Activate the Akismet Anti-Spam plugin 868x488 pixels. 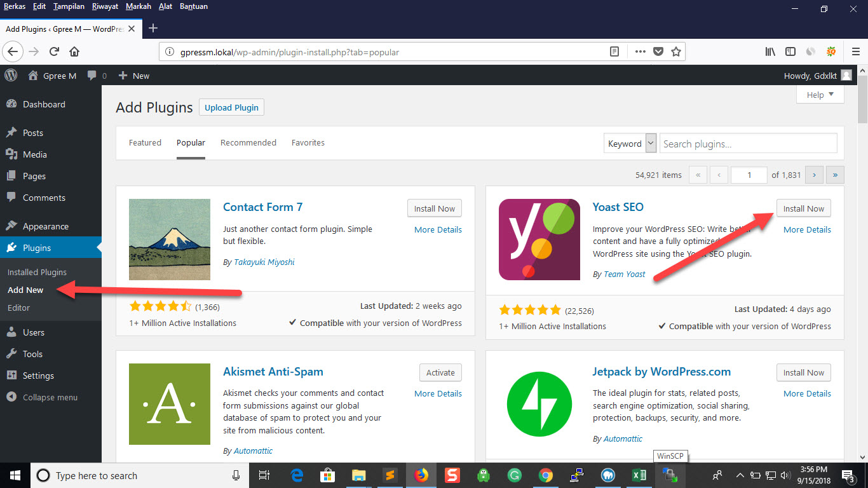[x=440, y=372]
